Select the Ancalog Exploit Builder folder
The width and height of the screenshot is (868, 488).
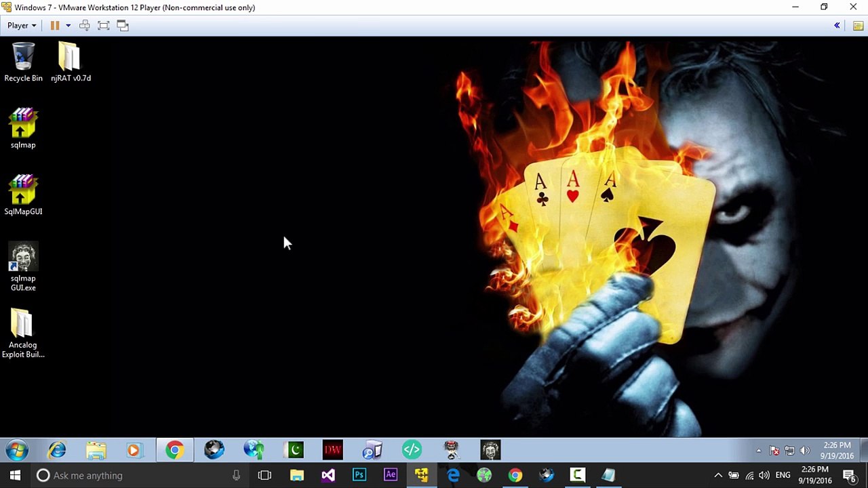tap(23, 333)
